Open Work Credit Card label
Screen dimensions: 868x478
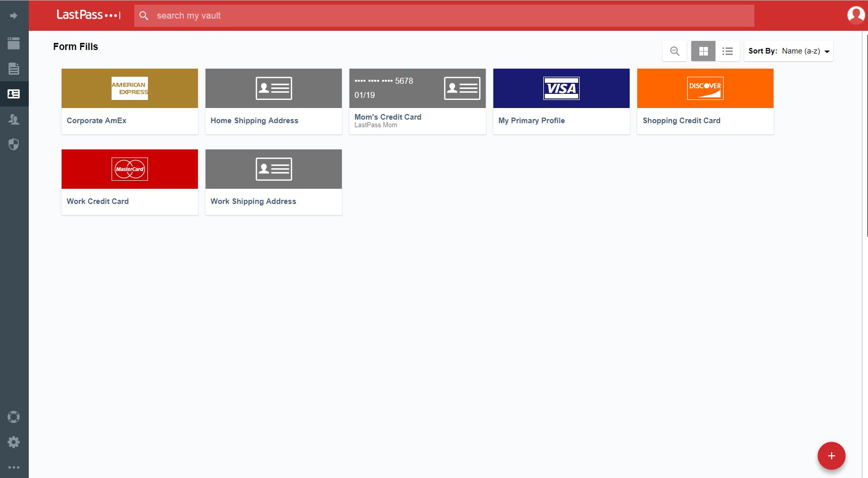click(x=97, y=201)
